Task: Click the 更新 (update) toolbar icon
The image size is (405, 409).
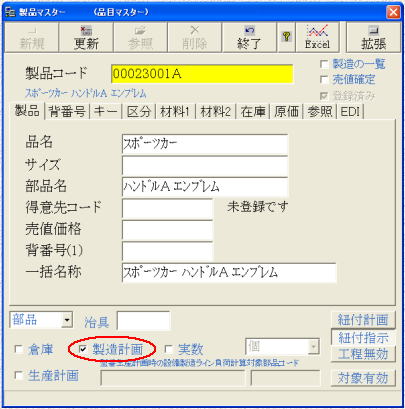Action: pyautogui.click(x=86, y=37)
